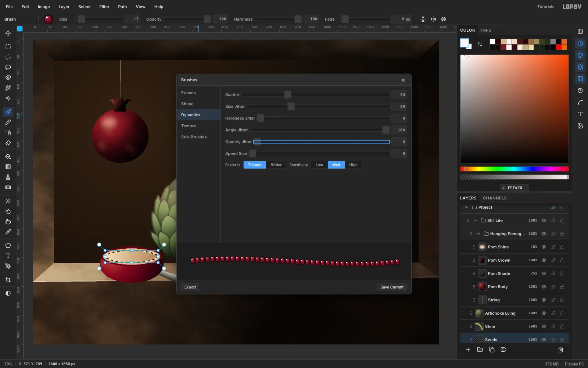The height and width of the screenshot is (368, 588).
Task: Select the Rectangular Marquee tool
Action: [x=8, y=47]
